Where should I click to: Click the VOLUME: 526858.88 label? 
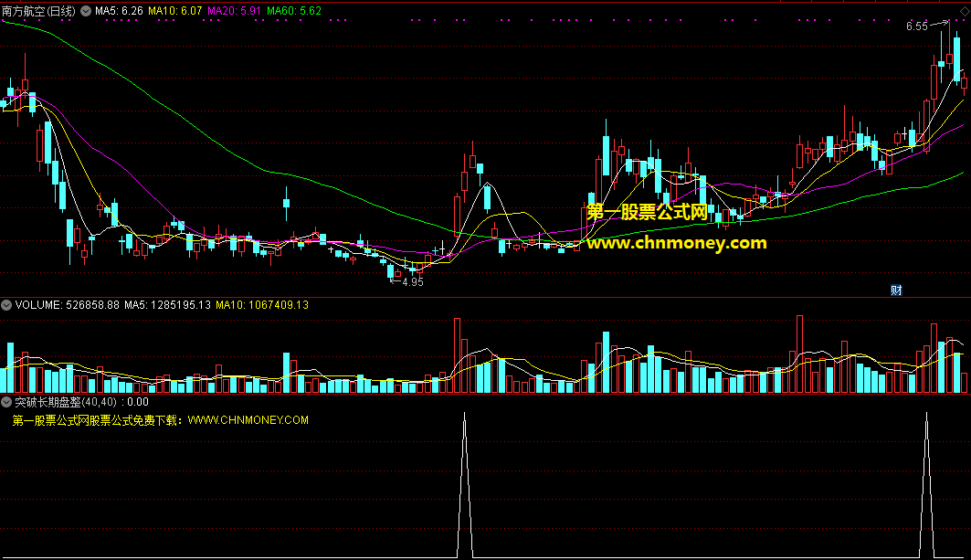[67, 305]
